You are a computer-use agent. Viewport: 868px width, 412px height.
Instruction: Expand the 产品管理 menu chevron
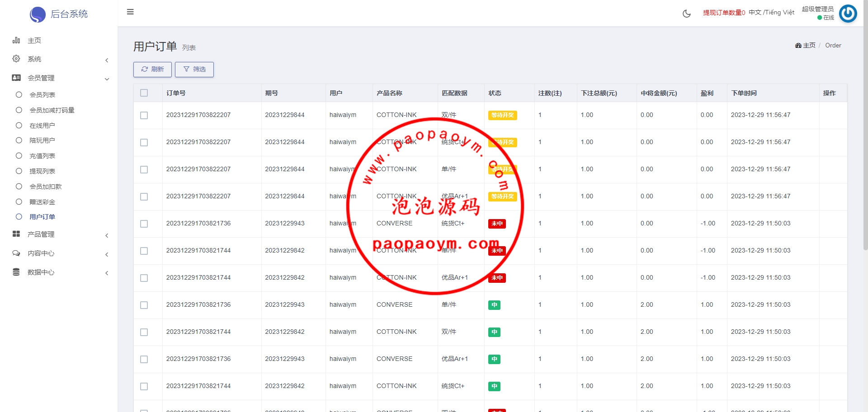(107, 235)
